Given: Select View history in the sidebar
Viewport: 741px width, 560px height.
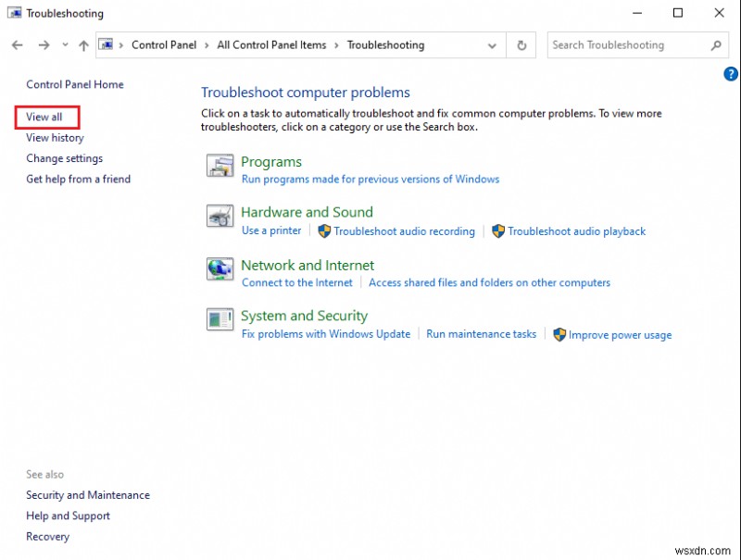Looking at the screenshot, I should point(54,137).
